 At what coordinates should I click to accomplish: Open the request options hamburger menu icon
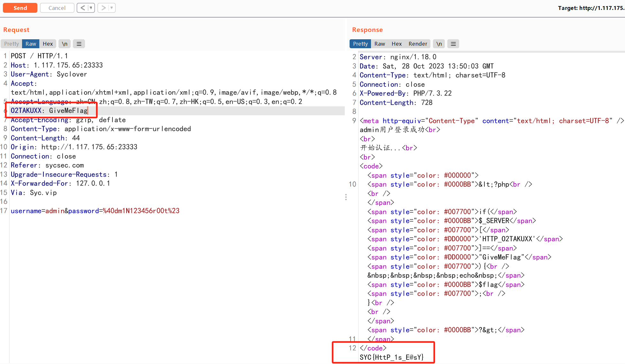[79, 44]
